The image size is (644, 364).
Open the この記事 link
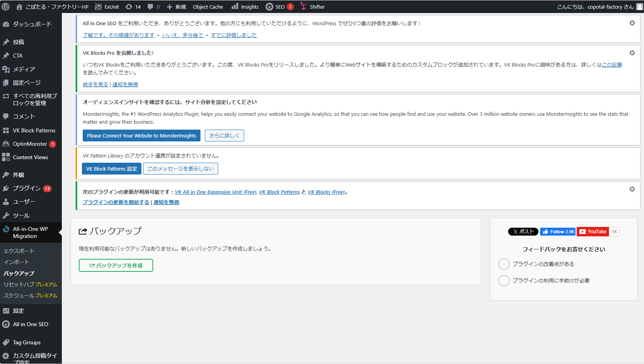click(x=612, y=65)
